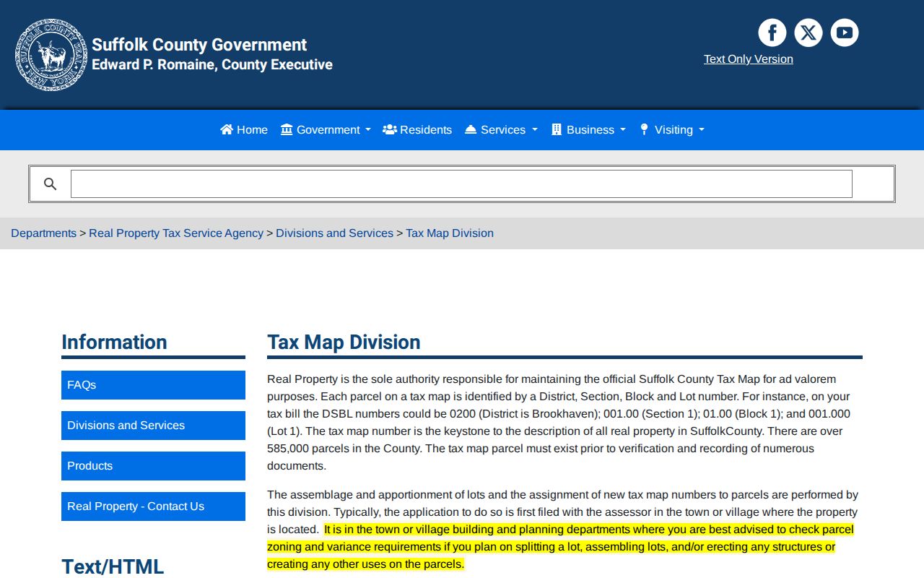
Task: Open the Products sidebar button
Action: 153,466
